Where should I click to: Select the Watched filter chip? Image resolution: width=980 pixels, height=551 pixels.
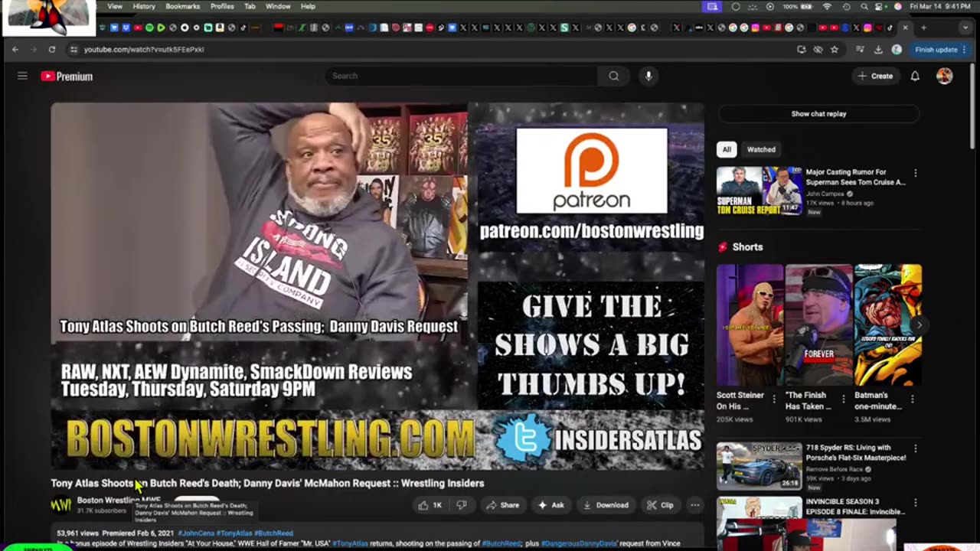761,149
